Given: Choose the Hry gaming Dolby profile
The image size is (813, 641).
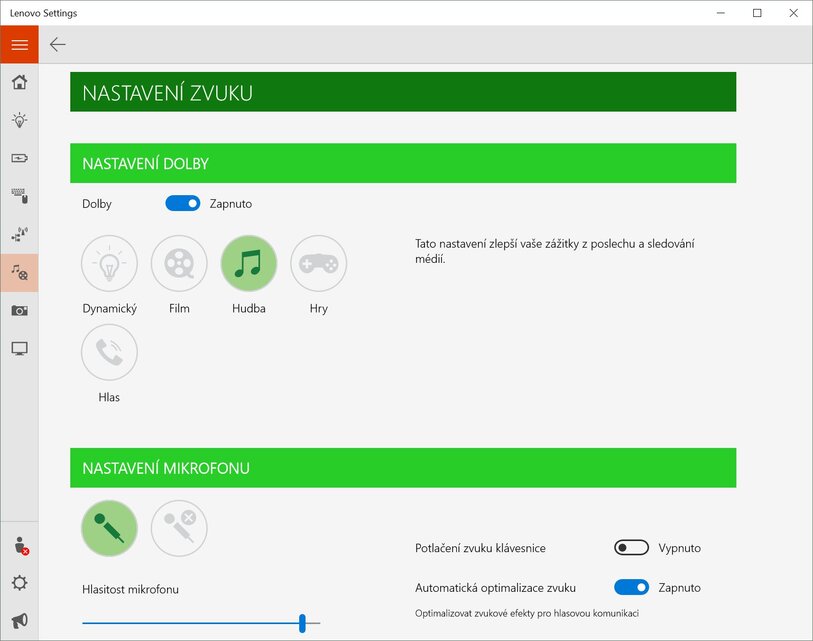Looking at the screenshot, I should tap(318, 264).
